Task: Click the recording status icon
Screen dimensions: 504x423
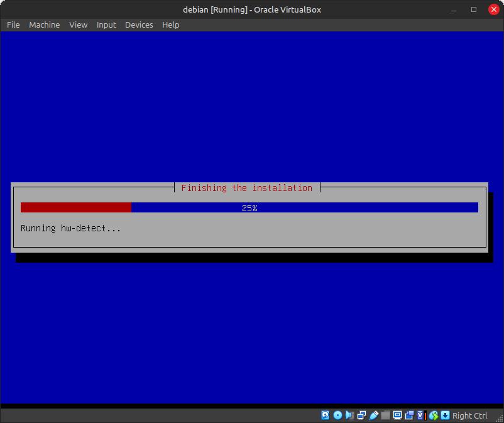Action: pos(409,415)
